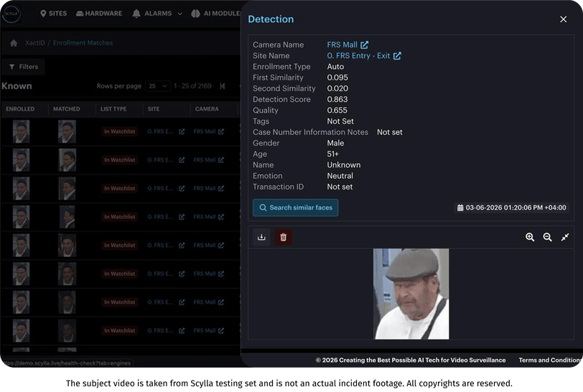Open the Hardware menu
The image size is (583, 392).
click(99, 14)
